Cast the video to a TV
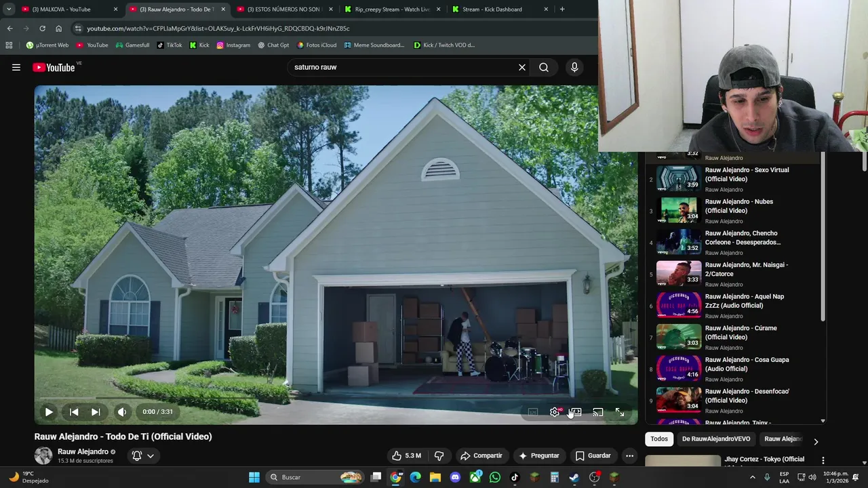The image size is (868, 488). 597,412
